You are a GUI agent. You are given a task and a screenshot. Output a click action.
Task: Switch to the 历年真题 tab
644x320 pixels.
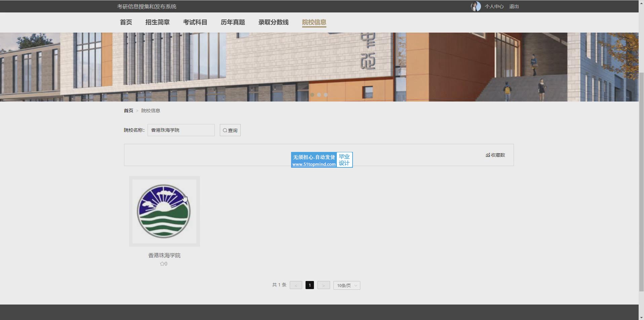click(233, 22)
